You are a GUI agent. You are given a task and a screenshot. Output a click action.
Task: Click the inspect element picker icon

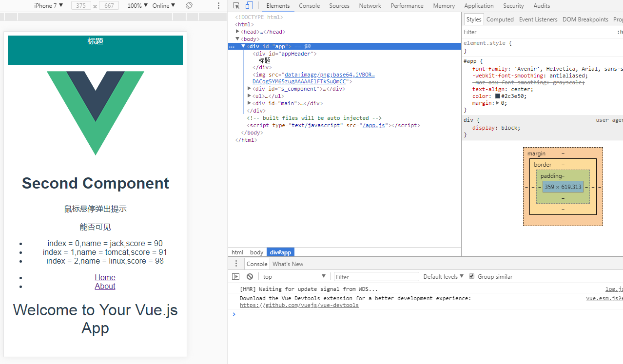(236, 6)
